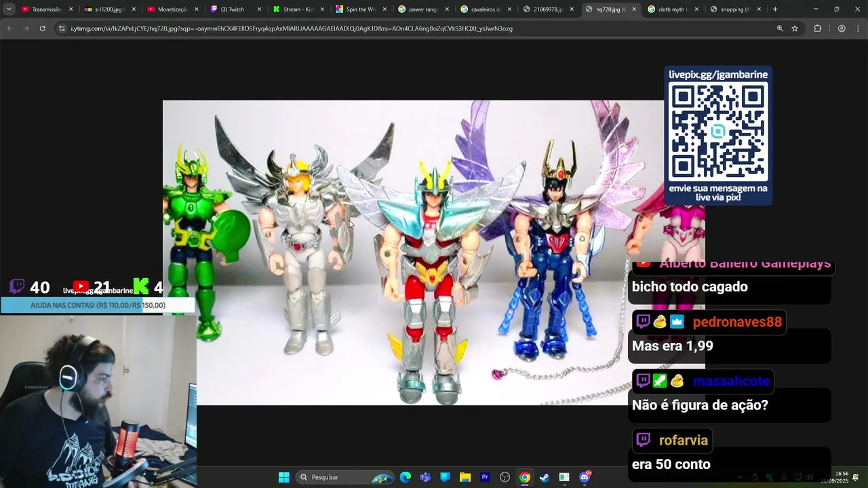Switch to the Monetização tab
Screen dimensions: 868x488
coord(171,9)
